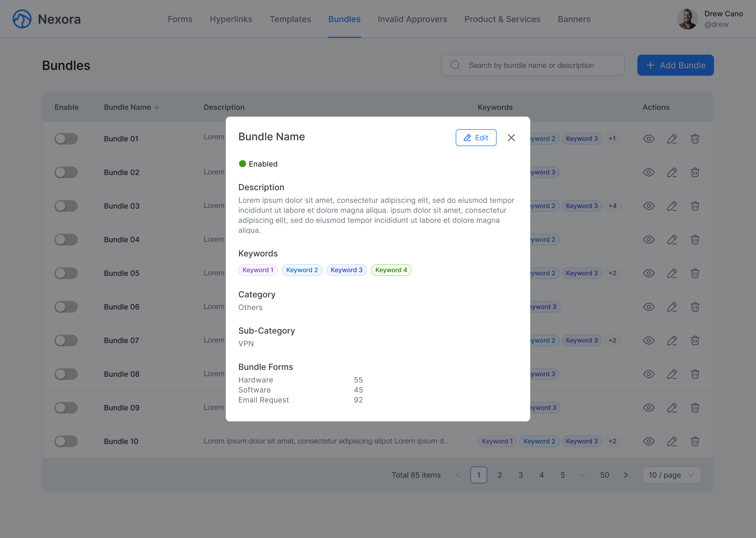
Task: Delete Bundle 07 using trash icon
Action: coord(695,340)
